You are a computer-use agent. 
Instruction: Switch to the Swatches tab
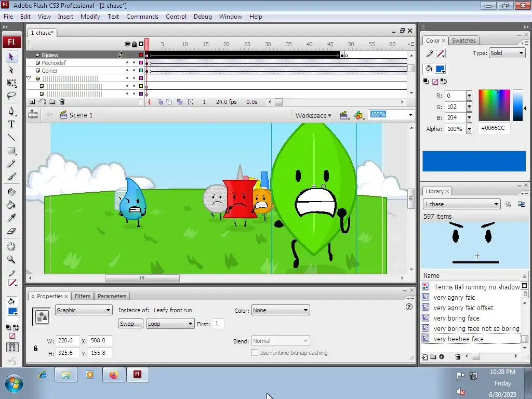tap(463, 41)
